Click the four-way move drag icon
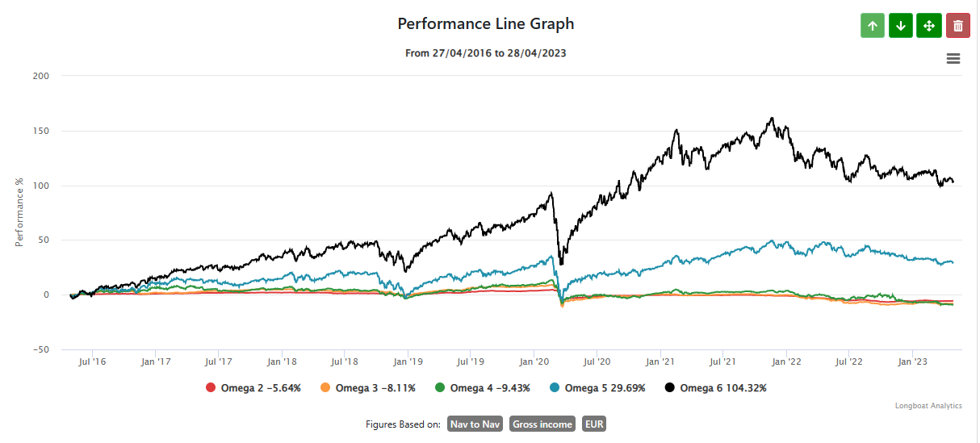Screen dimensions: 980x443 point(929,26)
